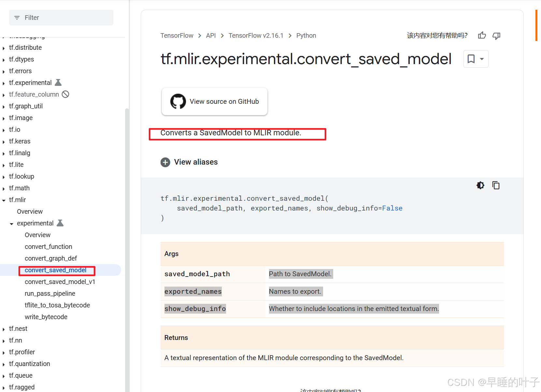
Task: Open View source on GitHub
Action: (x=215, y=101)
